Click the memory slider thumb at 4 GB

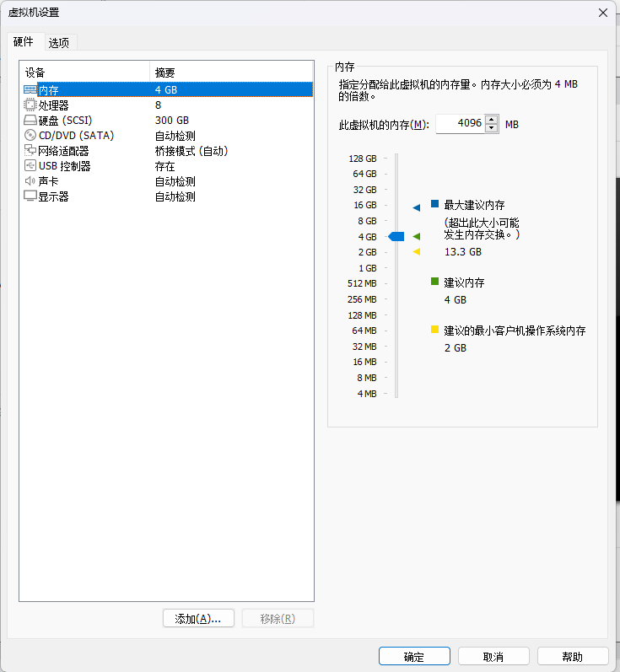coord(396,237)
